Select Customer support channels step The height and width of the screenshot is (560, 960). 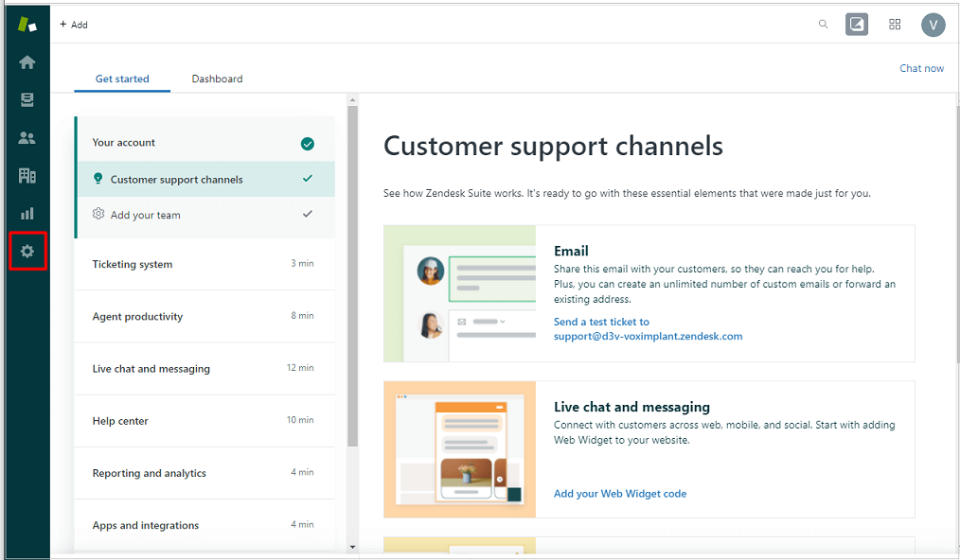pyautogui.click(x=206, y=180)
